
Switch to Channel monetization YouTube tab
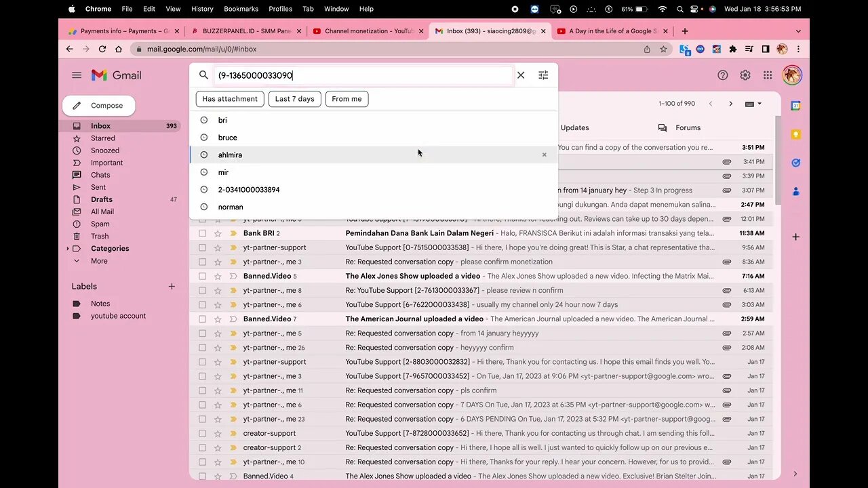[367, 31]
